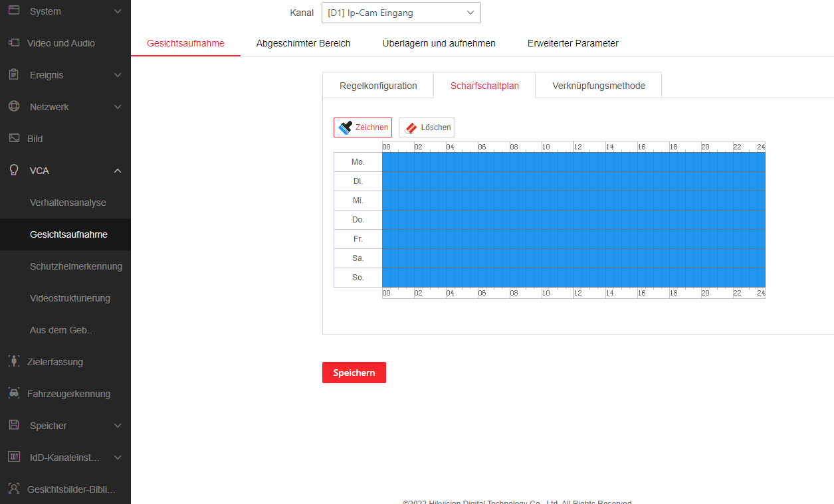Click the VCA lightbulb icon

pyautogui.click(x=14, y=171)
